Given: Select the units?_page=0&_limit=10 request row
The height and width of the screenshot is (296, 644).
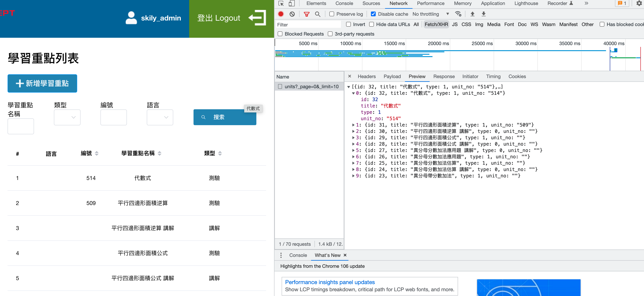Looking at the screenshot, I should 309,86.
